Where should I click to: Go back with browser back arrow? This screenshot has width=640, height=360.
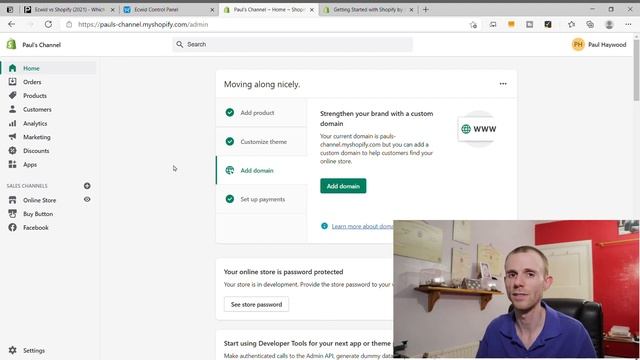[11, 24]
